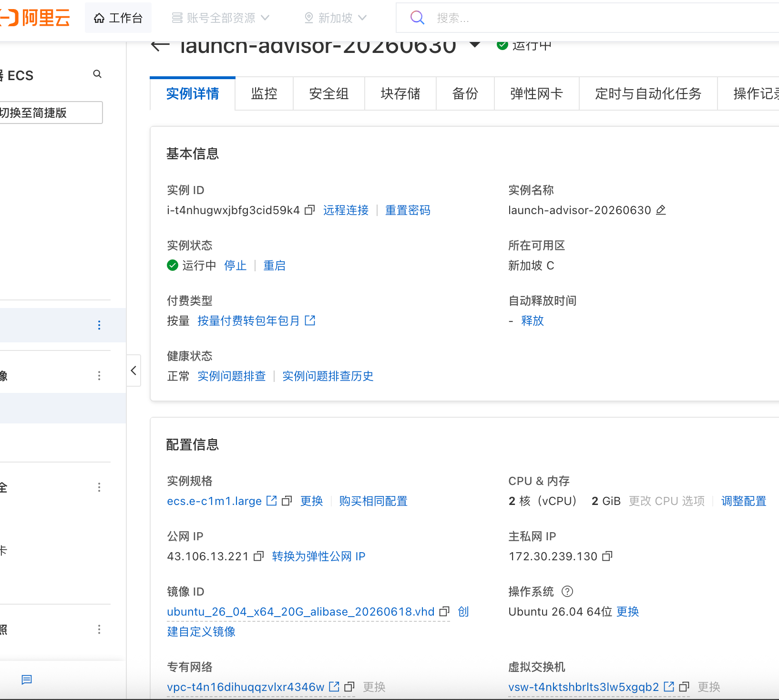The height and width of the screenshot is (700, 779).
Task: Expand the instance name dropdown arrow
Action: click(475, 45)
